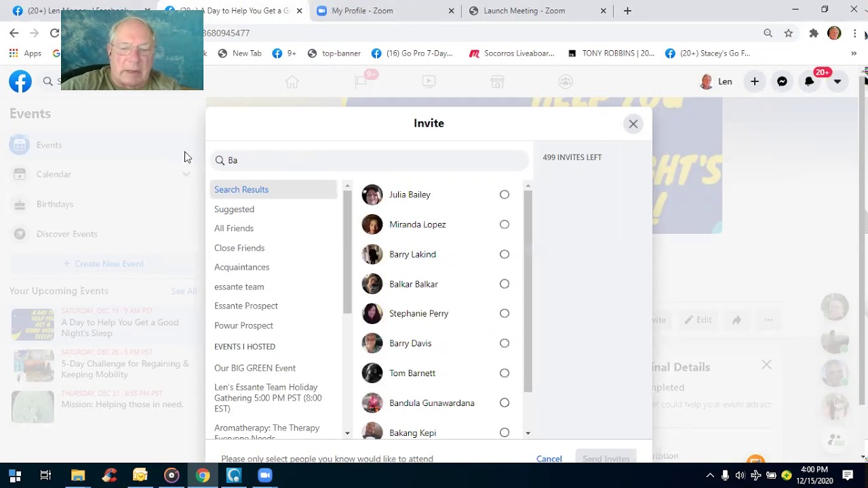Click the zoom magnifier icon in the address bar
The image size is (868, 488).
click(768, 33)
